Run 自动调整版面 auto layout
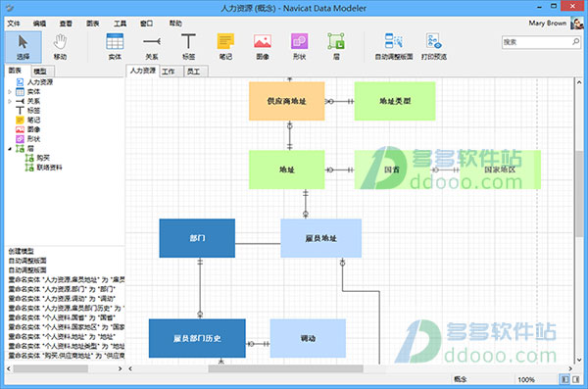588x389 pixels. click(394, 47)
